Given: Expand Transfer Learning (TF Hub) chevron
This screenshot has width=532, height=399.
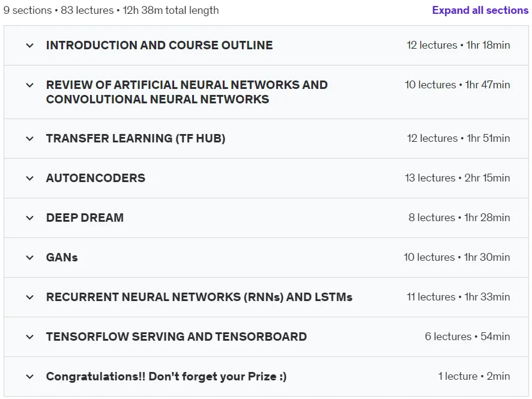Looking at the screenshot, I should pyautogui.click(x=30, y=139).
